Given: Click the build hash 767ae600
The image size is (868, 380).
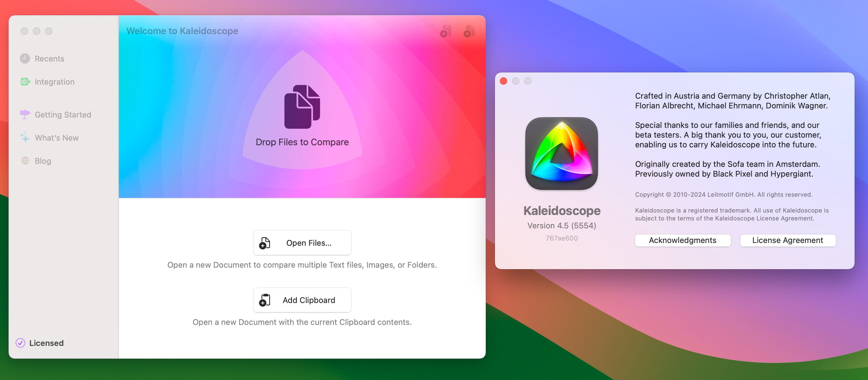Looking at the screenshot, I should point(562,238).
